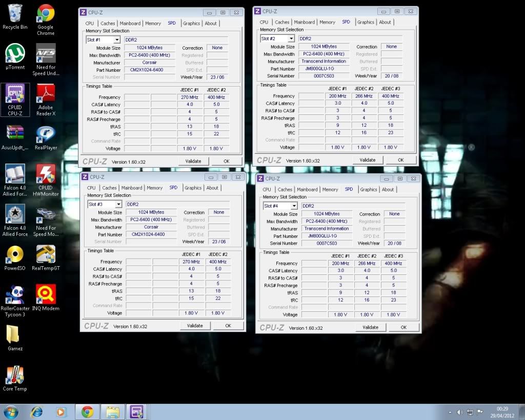Open the Action Center flag icon

tap(479, 412)
